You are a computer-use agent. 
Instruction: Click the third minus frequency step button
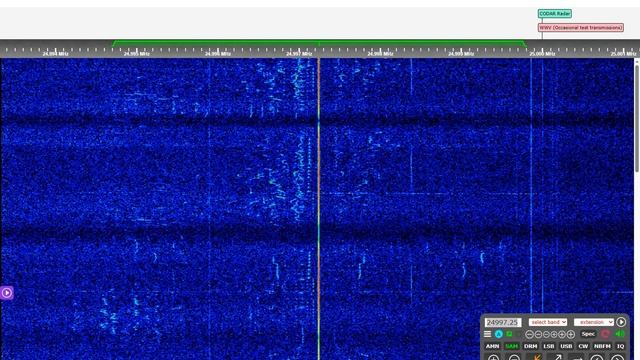click(546, 334)
